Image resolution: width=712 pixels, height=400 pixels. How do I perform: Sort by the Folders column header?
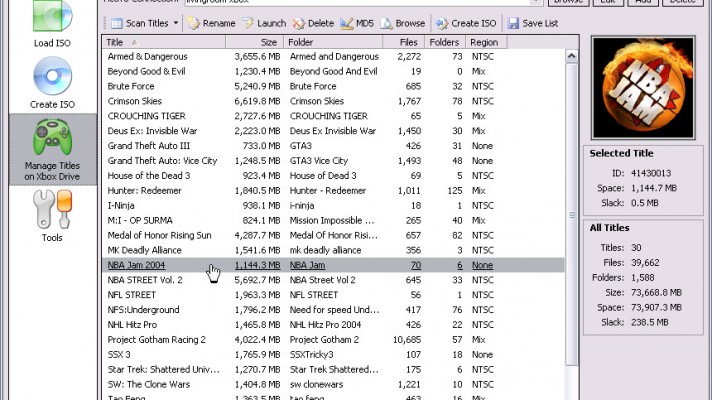click(x=445, y=42)
